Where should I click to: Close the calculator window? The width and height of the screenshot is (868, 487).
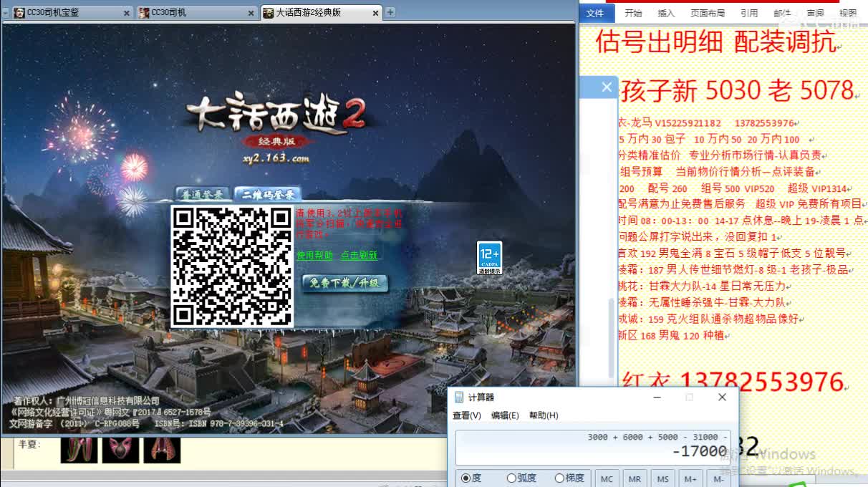(722, 397)
